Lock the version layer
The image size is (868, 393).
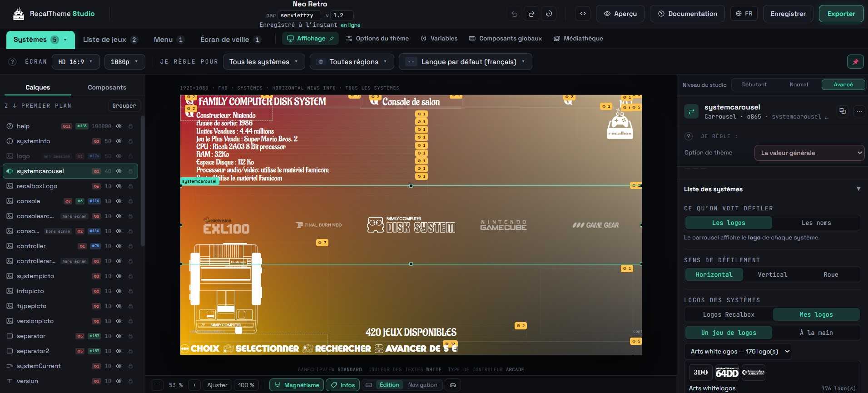tap(130, 381)
